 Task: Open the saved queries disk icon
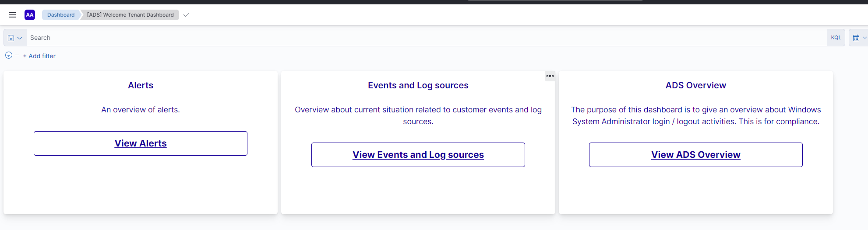(11, 38)
